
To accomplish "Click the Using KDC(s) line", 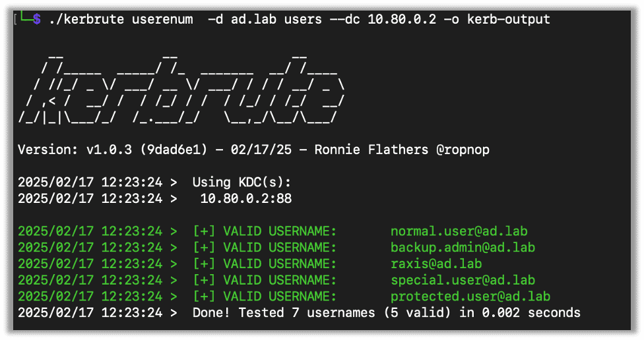I will [241, 183].
